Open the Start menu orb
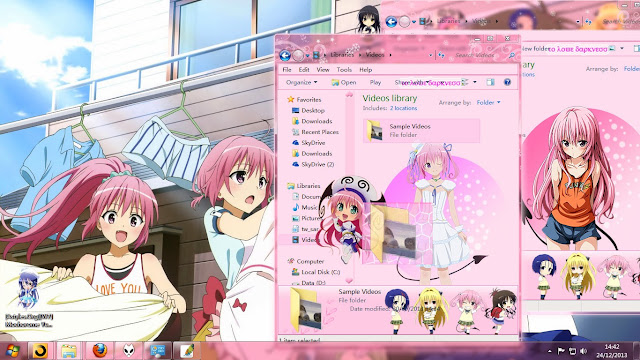Image resolution: width=640 pixels, height=360 pixels. tap(12, 351)
